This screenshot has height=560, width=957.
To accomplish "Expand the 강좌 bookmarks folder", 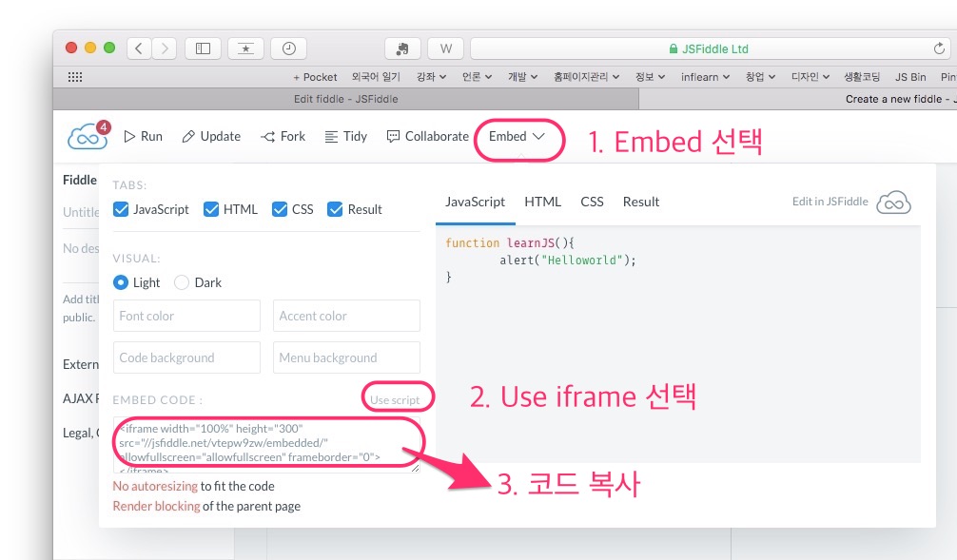I will click(432, 77).
